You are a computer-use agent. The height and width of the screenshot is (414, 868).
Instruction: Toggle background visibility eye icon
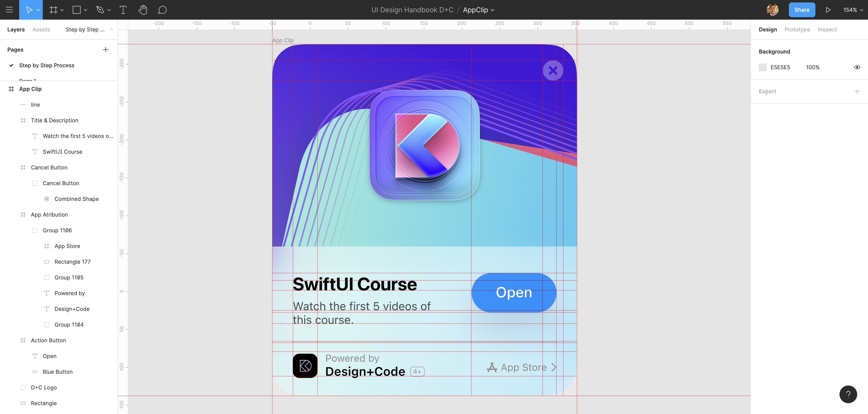click(857, 67)
